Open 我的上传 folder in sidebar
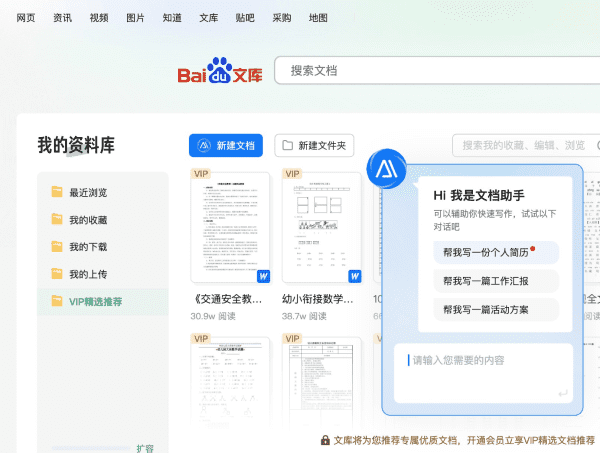600x453 pixels. click(88, 274)
